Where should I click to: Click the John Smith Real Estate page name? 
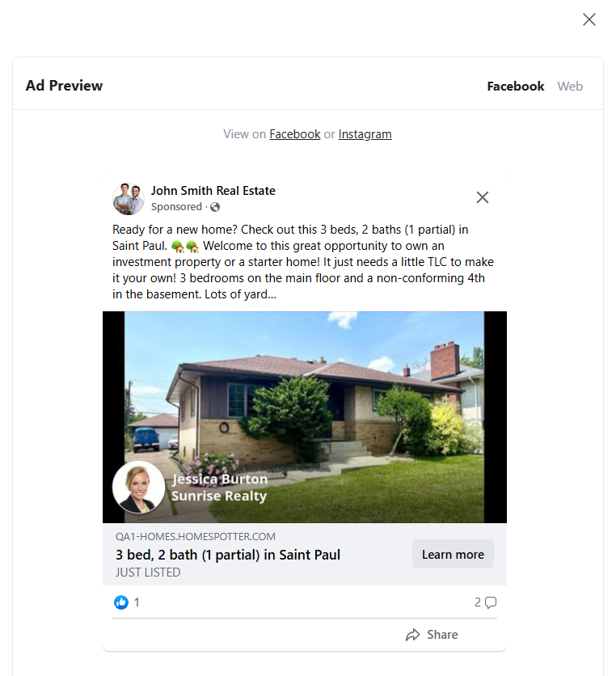pos(213,191)
